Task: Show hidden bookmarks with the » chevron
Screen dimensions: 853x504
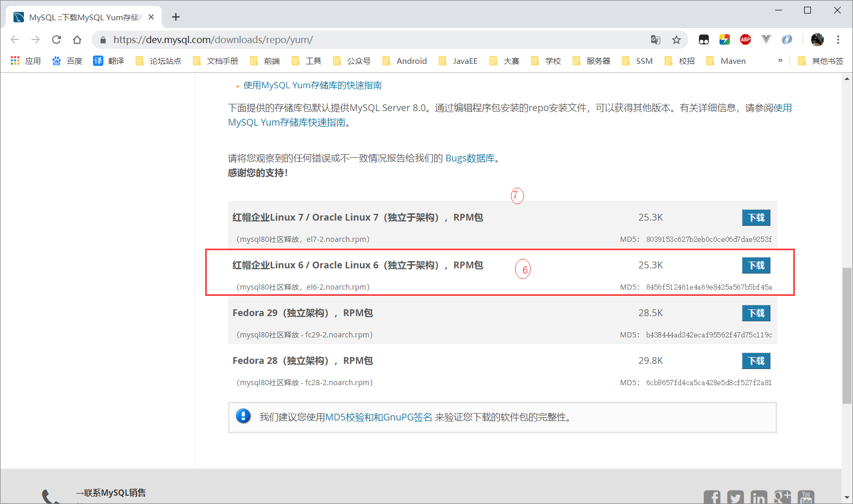Action: (x=780, y=61)
